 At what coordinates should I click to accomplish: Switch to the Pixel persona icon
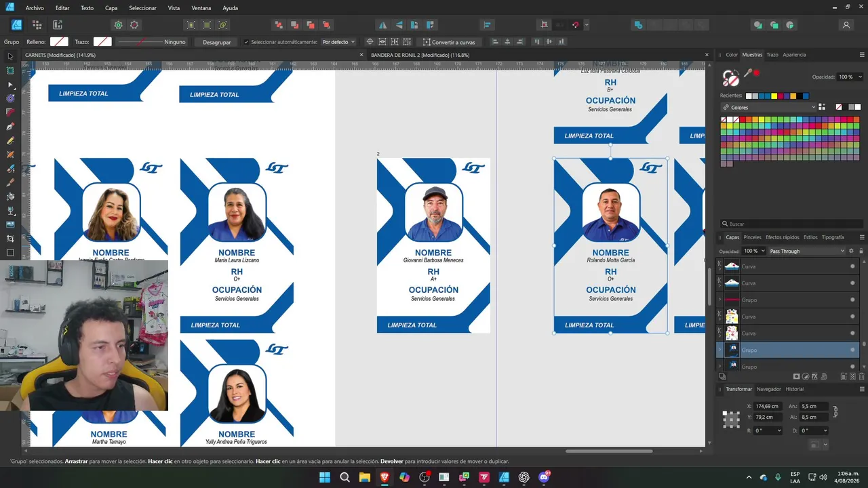37,25
